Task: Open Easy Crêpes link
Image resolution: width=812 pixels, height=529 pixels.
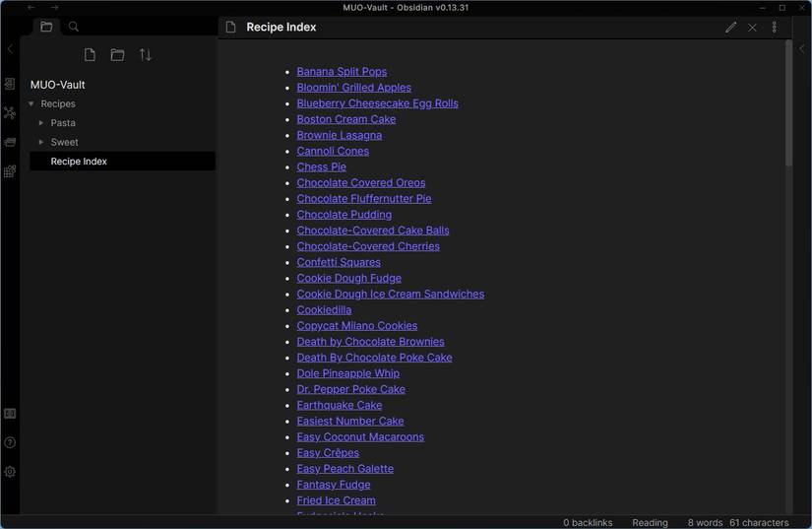Action: 328,453
